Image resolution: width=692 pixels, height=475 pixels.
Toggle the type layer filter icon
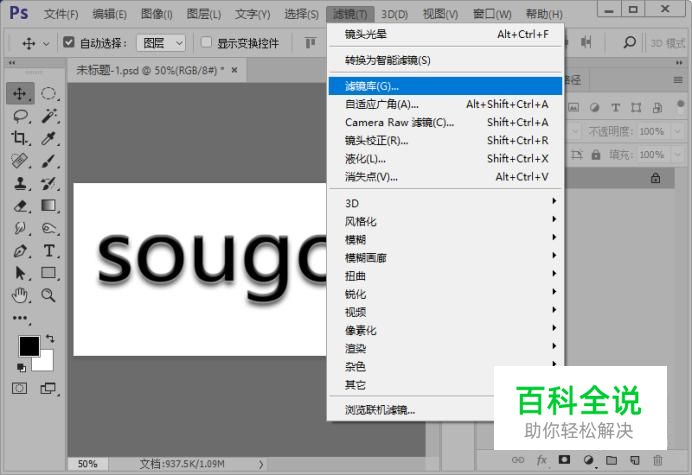616,107
